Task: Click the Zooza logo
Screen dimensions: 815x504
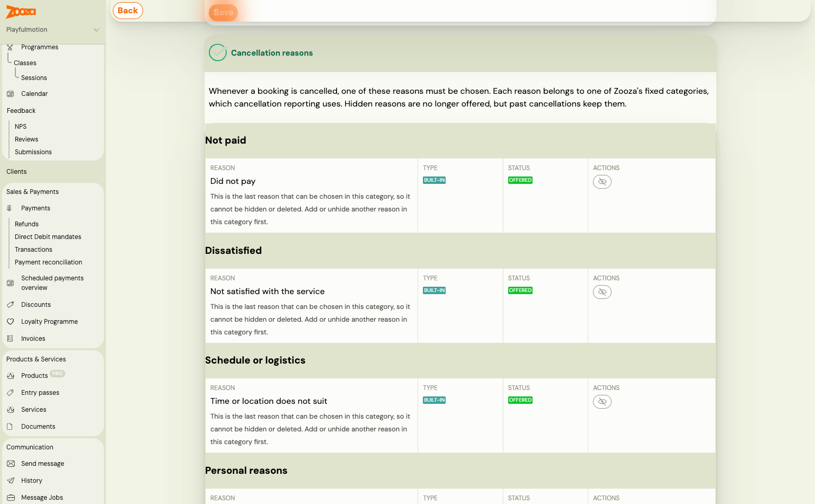Action: (x=21, y=11)
